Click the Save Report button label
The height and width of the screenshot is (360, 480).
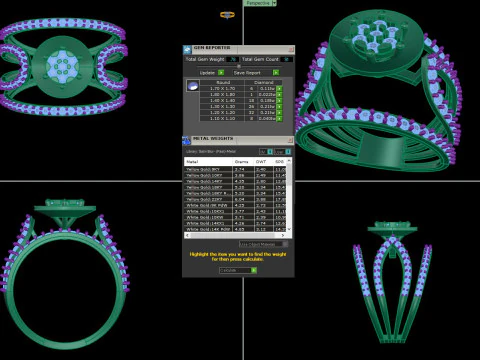(247, 73)
